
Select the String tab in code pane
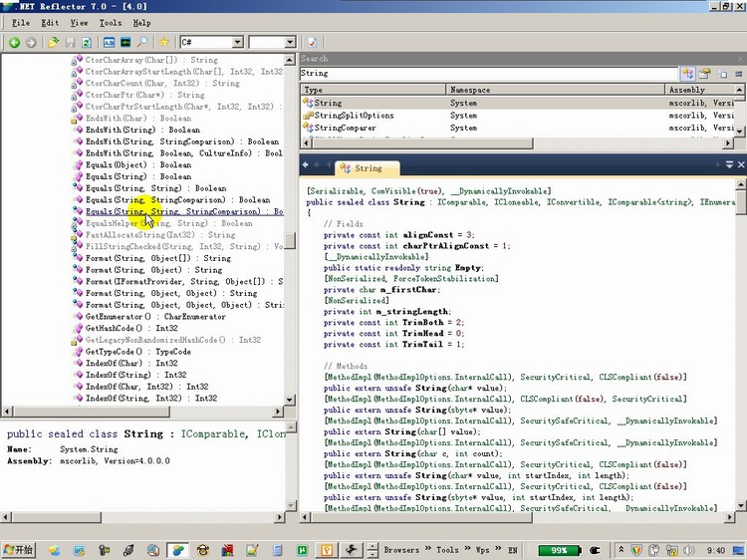(367, 168)
